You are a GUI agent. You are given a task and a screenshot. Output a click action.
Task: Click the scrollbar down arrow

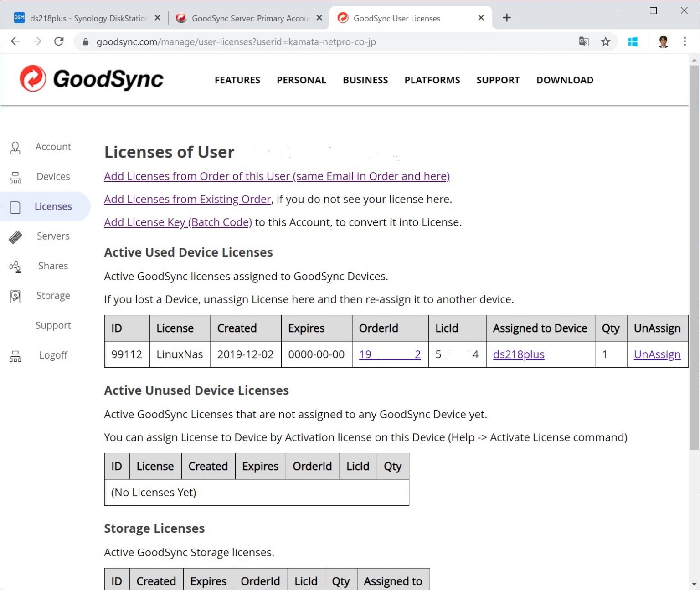694,584
